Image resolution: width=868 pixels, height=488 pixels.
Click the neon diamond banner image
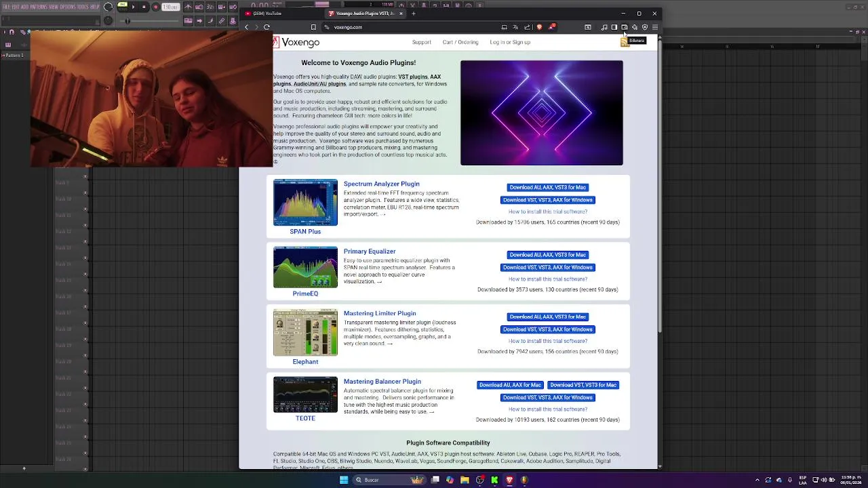tap(542, 113)
